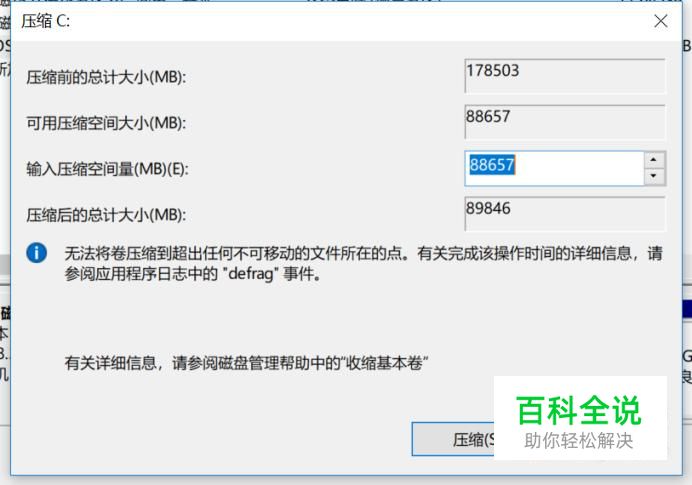The width and height of the screenshot is (692, 485).
Task: Increase shrink amount with up arrow
Action: point(654,159)
